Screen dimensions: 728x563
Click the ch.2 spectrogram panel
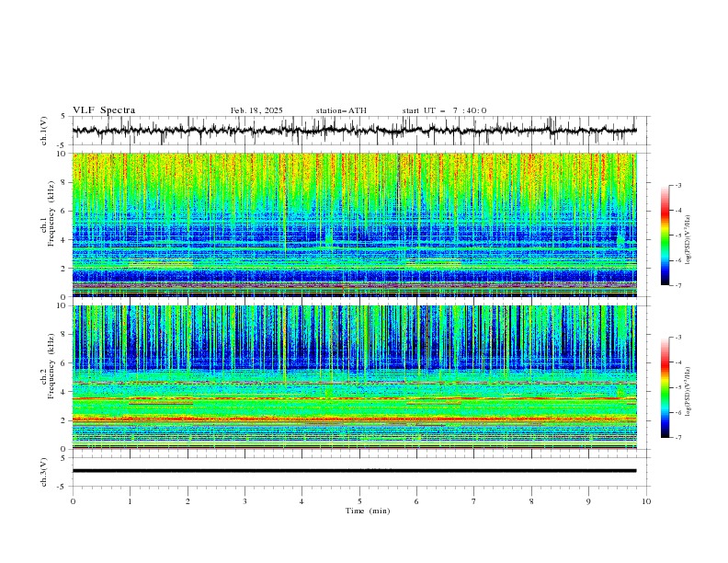[354, 377]
